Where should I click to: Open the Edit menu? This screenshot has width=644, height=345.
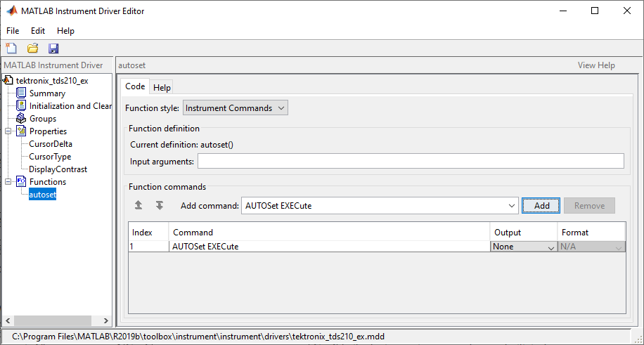[37, 31]
